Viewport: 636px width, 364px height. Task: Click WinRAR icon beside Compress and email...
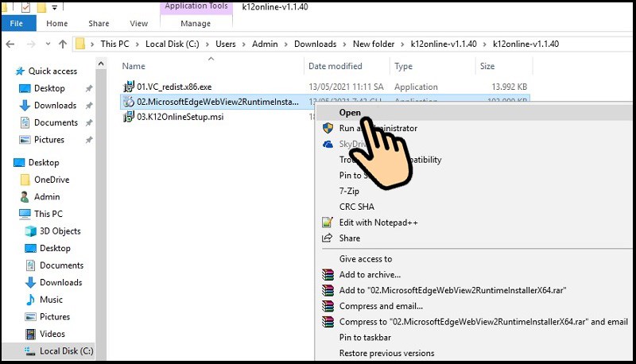point(328,306)
